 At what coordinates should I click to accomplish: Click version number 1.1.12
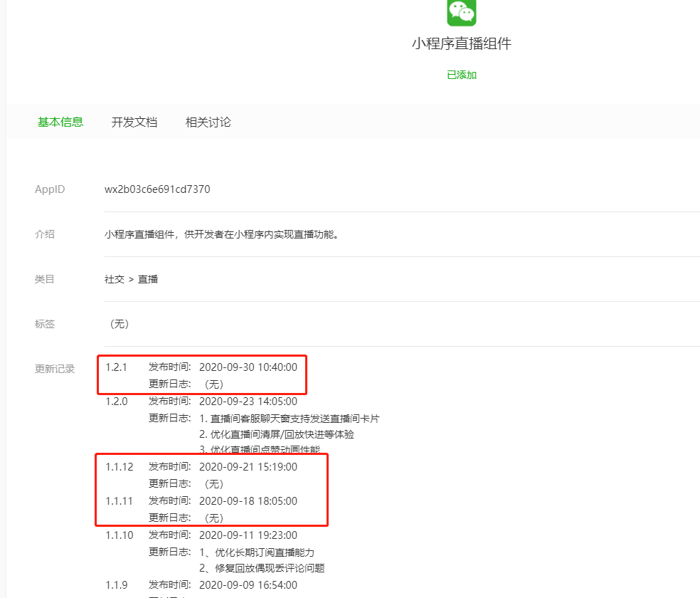click(x=120, y=467)
